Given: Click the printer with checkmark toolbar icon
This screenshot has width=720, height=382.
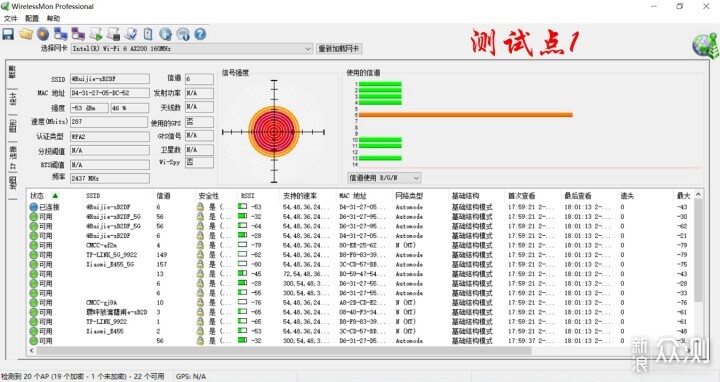Looking at the screenshot, I should pos(130,34).
